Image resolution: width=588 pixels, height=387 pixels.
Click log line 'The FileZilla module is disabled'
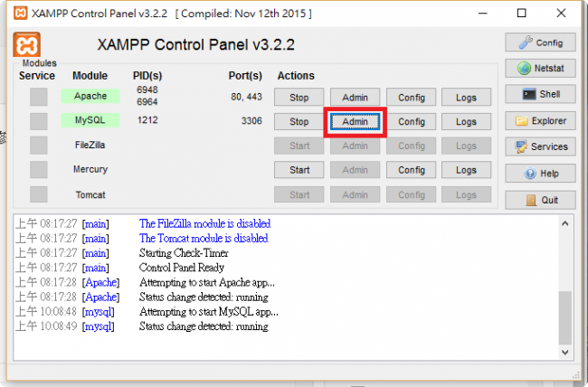coord(204,223)
